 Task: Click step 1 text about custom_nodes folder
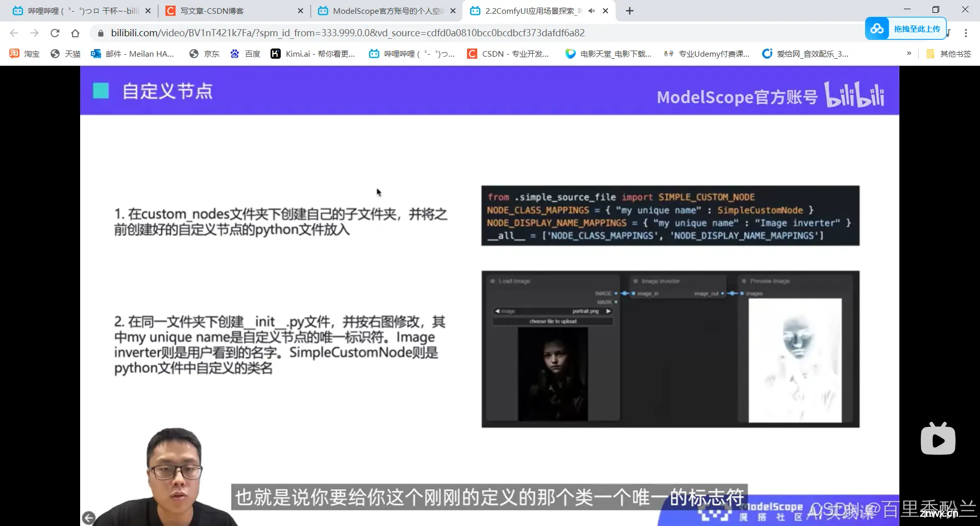281,222
